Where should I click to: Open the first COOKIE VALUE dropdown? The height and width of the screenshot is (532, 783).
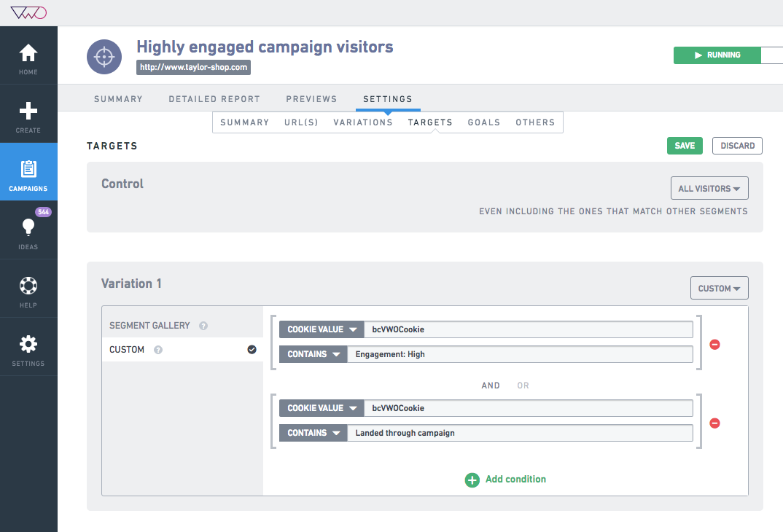coord(321,329)
